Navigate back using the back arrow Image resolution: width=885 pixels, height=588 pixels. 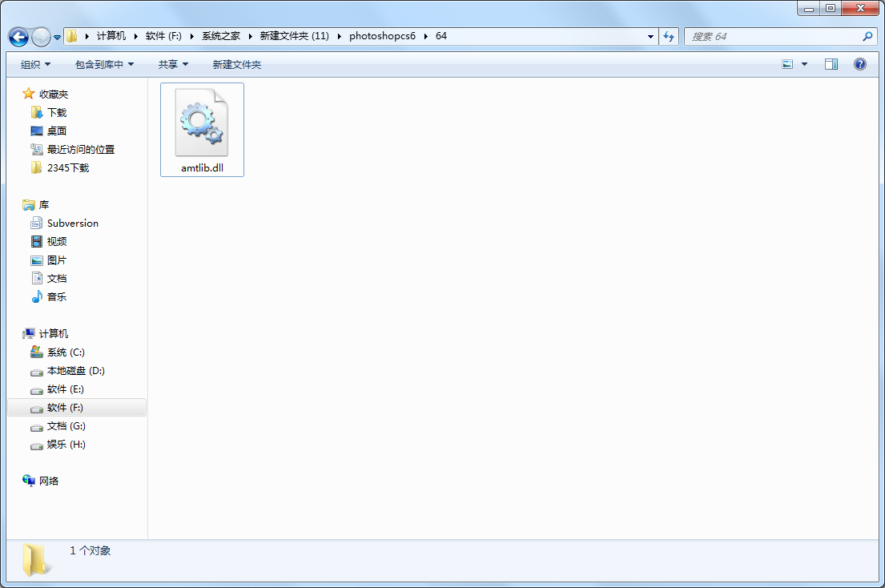point(18,36)
